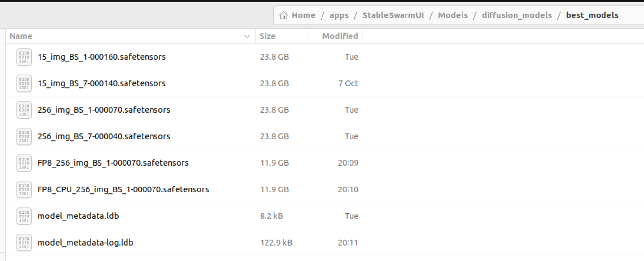
Task: Click the file icon of FP8_256_img_BS_1-000070.safetensors
Action: pyautogui.click(x=24, y=163)
